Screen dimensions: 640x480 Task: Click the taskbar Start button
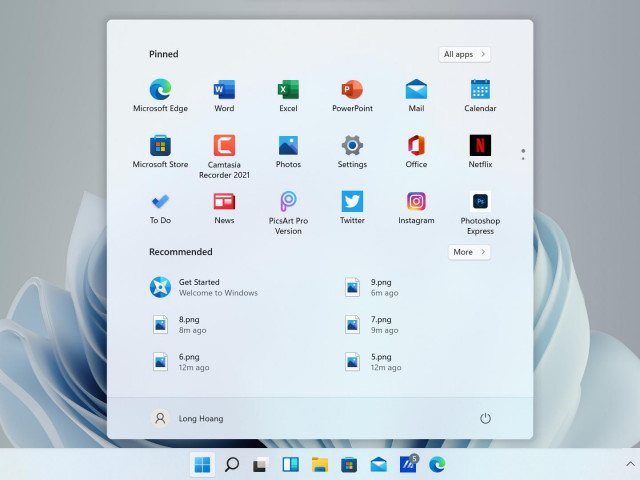[x=202, y=464]
